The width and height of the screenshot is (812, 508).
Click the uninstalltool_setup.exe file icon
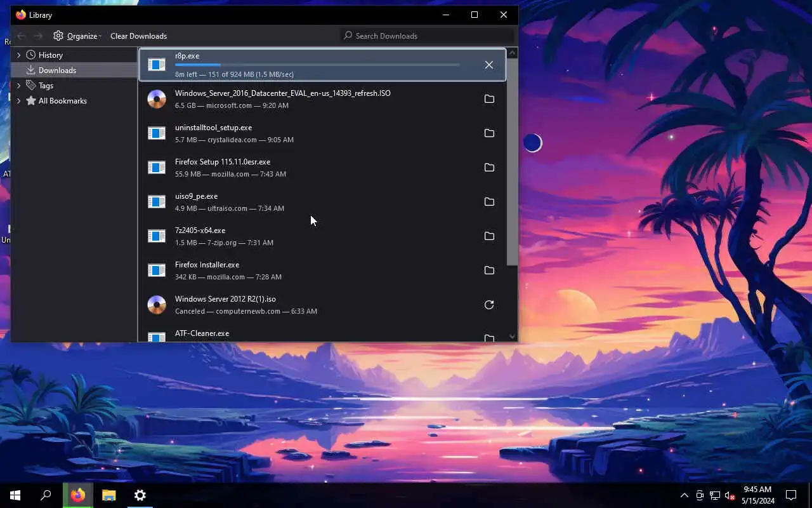(x=157, y=133)
